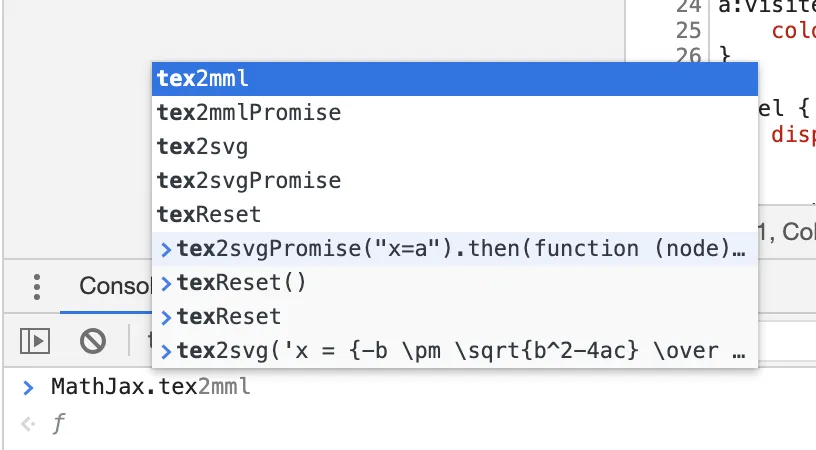Click history chevron beside tex2svg('x = entry
This screenshot has height=450, width=816.
click(166, 352)
